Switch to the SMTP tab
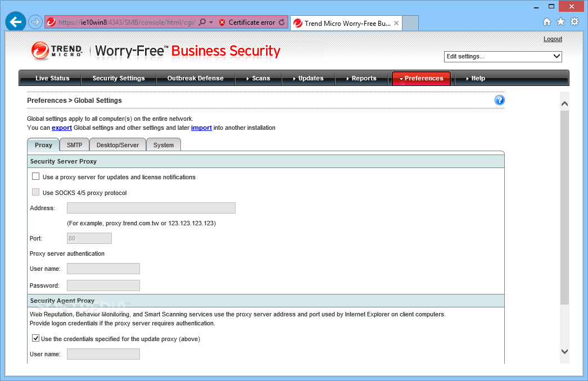 (74, 145)
